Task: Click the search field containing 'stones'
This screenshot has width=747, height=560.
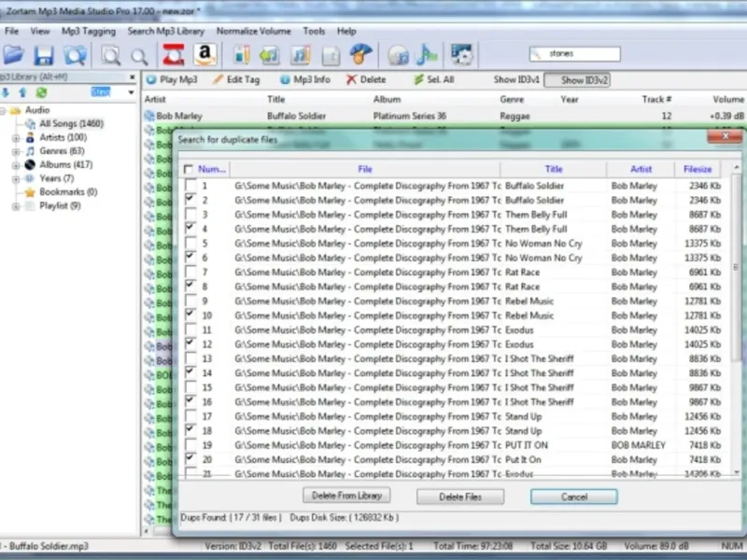Action: pyautogui.click(x=575, y=54)
